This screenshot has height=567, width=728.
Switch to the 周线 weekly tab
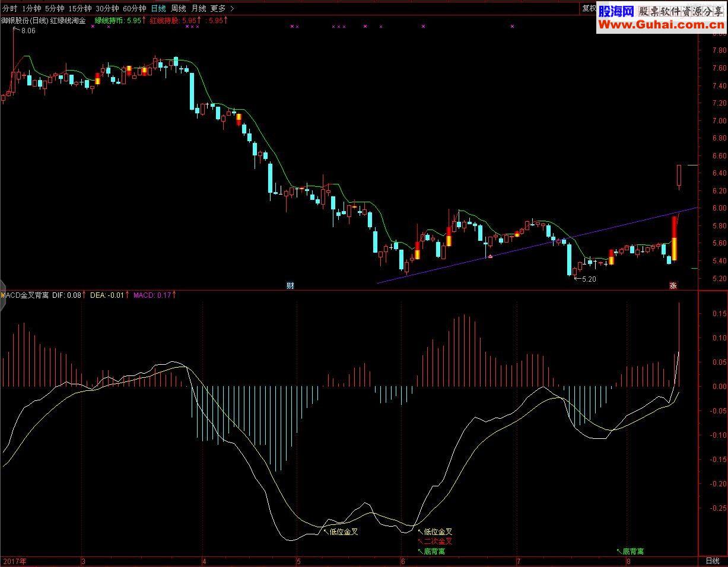coord(179,8)
